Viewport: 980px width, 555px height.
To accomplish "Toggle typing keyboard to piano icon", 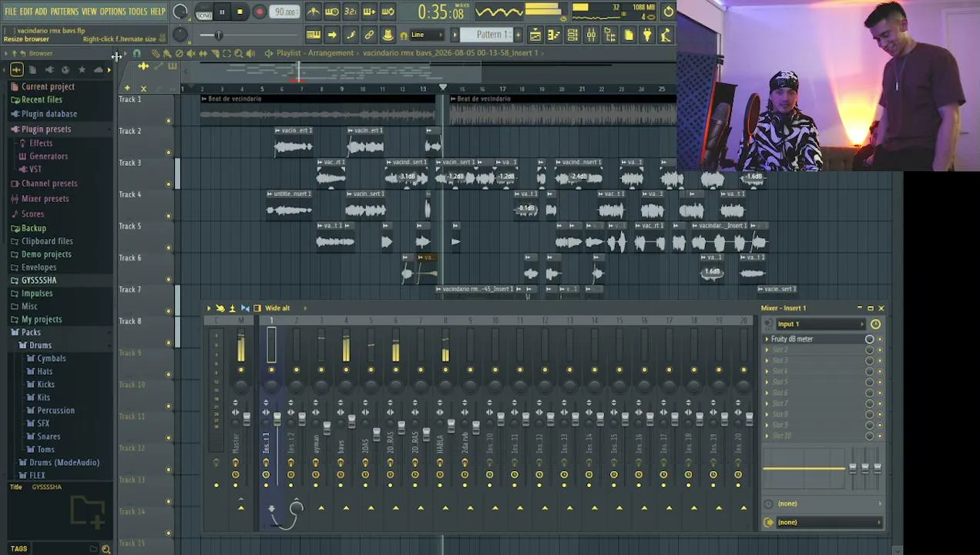I will tap(313, 35).
